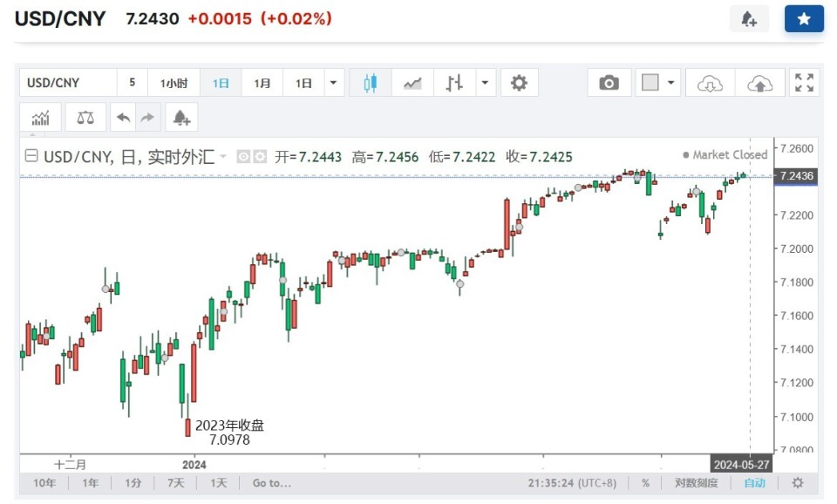This screenshot has height=504, width=837.
Task: Expand the time interval dropdown arrow
Action: [x=333, y=83]
